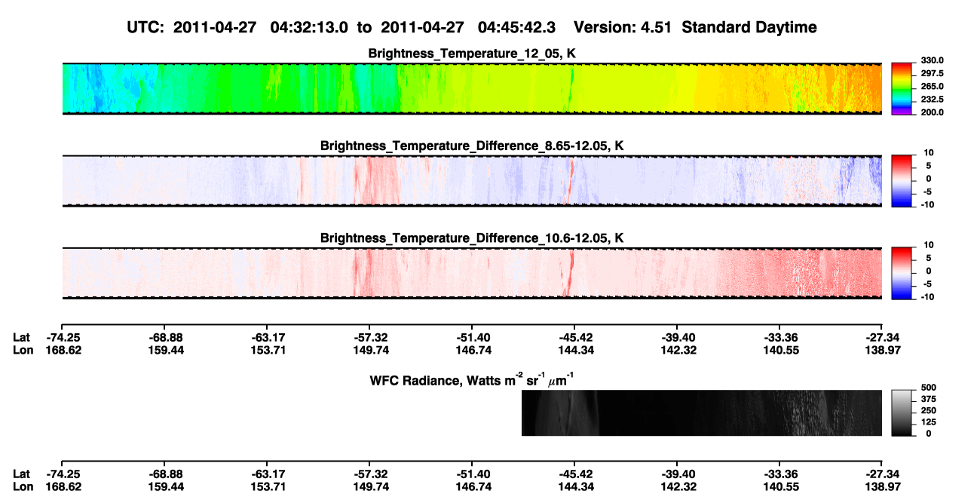Click the 250 tick on WFC colorbar
The height and width of the screenshot is (503, 980).
click(929, 410)
